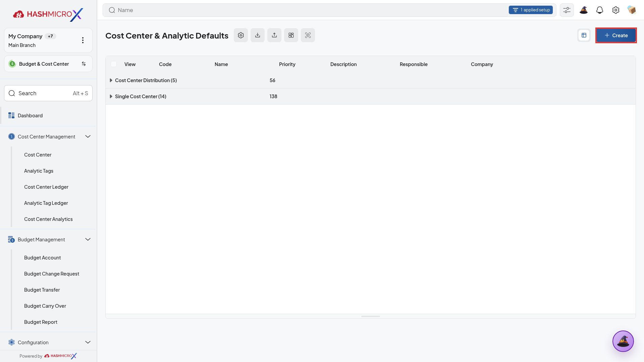Open Cost Center Analytics in sidebar

(48, 219)
